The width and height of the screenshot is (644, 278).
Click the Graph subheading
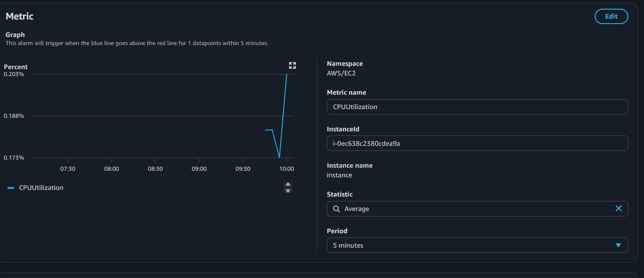tap(15, 35)
